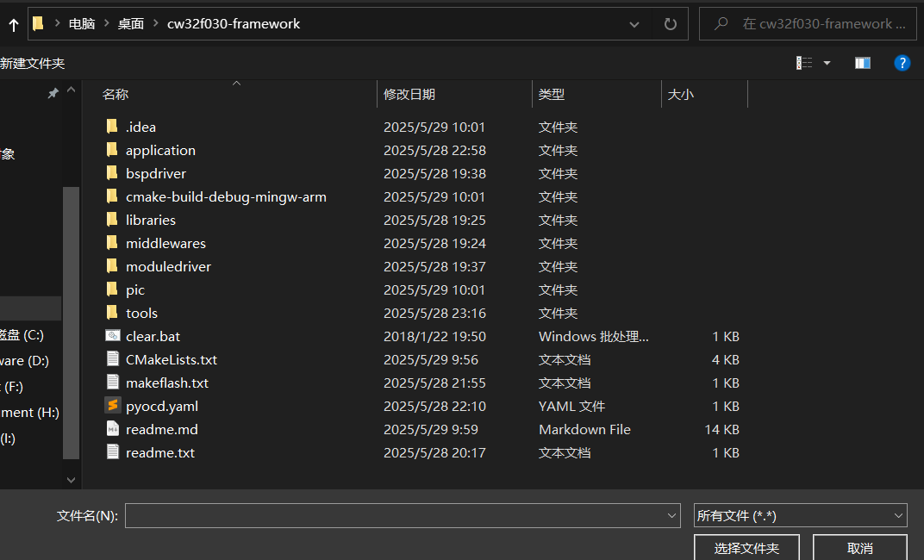Open the view options dropdown arrow
The height and width of the screenshot is (560, 924).
tap(827, 63)
